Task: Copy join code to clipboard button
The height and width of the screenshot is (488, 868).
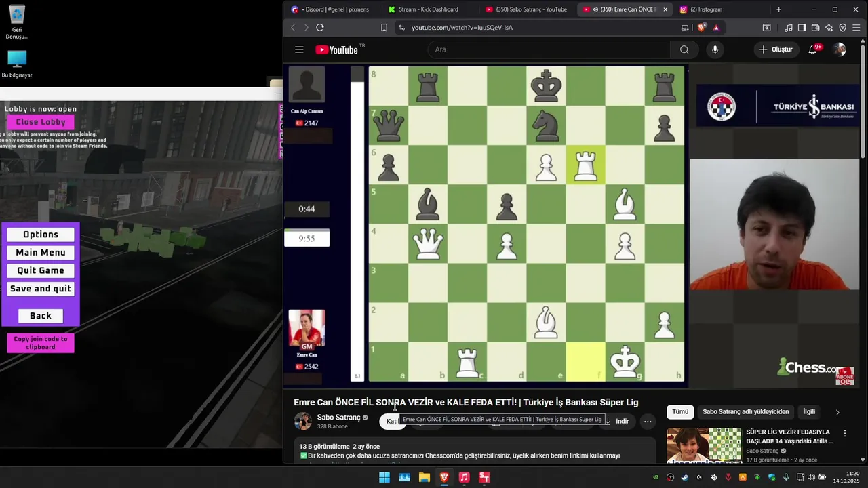Action: coord(41,343)
